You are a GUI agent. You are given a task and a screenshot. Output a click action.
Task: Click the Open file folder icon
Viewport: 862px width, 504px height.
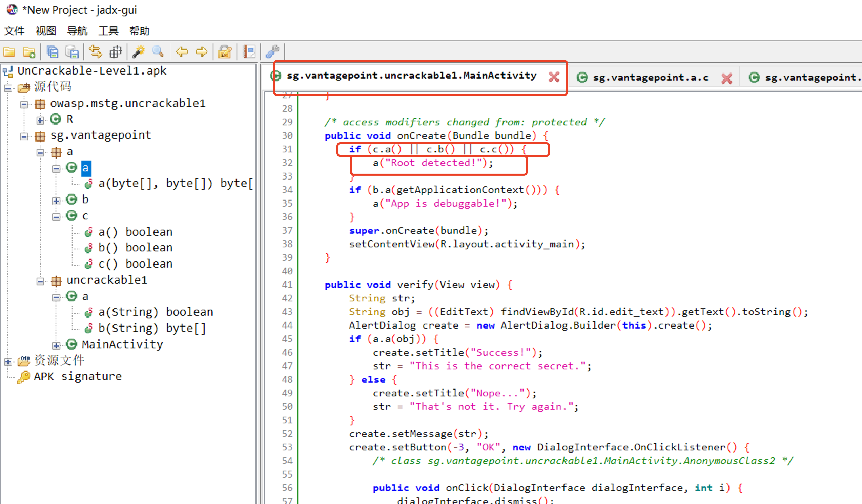[9, 52]
